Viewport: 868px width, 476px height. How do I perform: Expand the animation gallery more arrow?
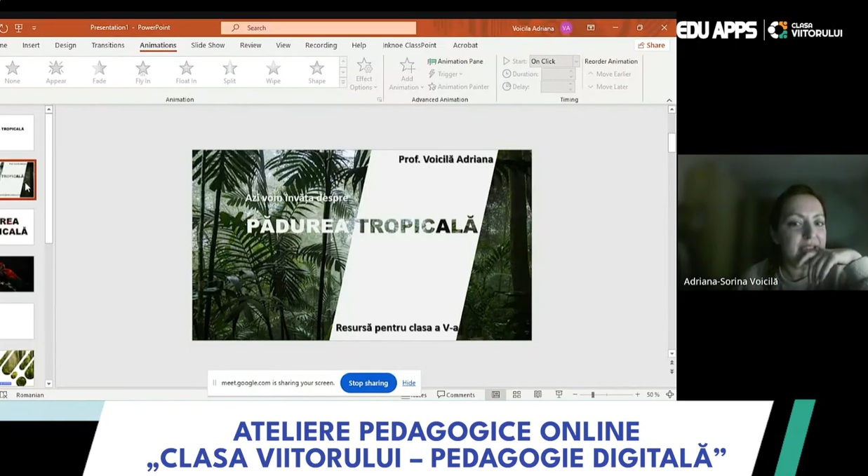point(342,83)
